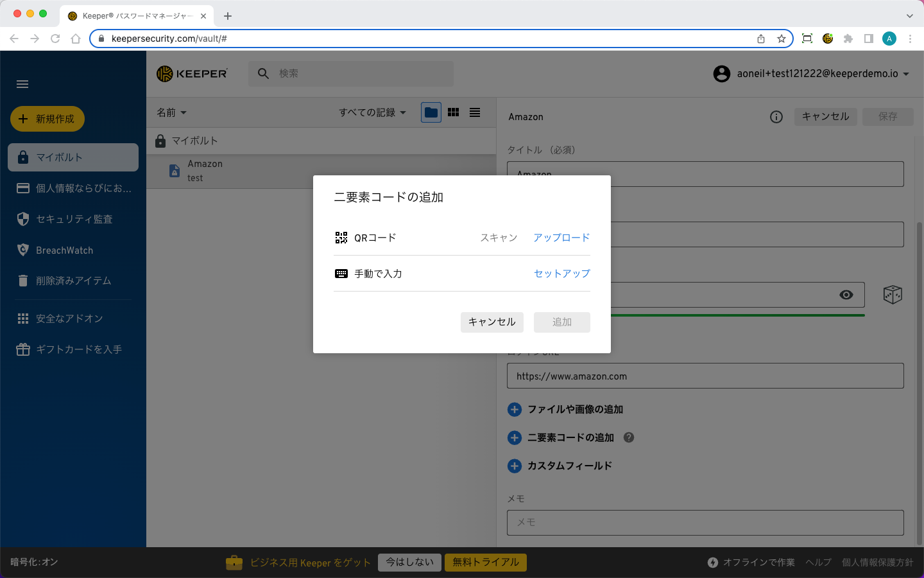The width and height of the screenshot is (924, 578).
Task: Open the Keeper browser extension icon
Action: coord(828,39)
